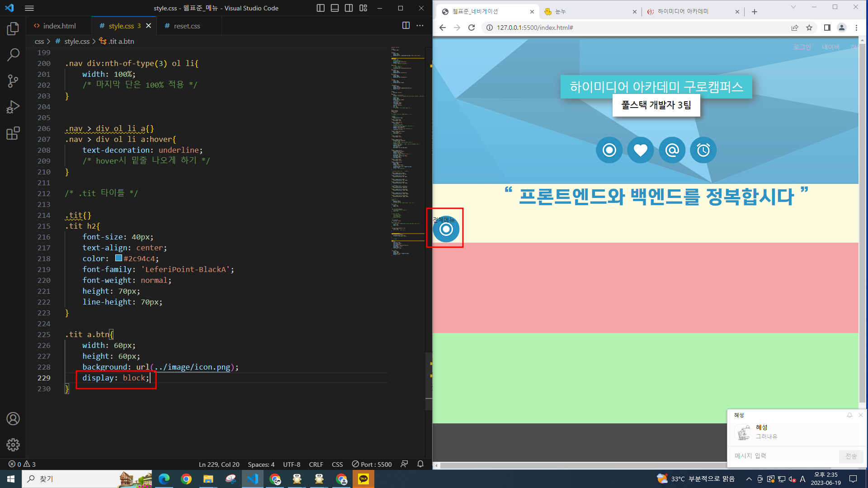The image size is (868, 488).
Task: Toggle the primary side bar layout button
Action: pos(321,8)
